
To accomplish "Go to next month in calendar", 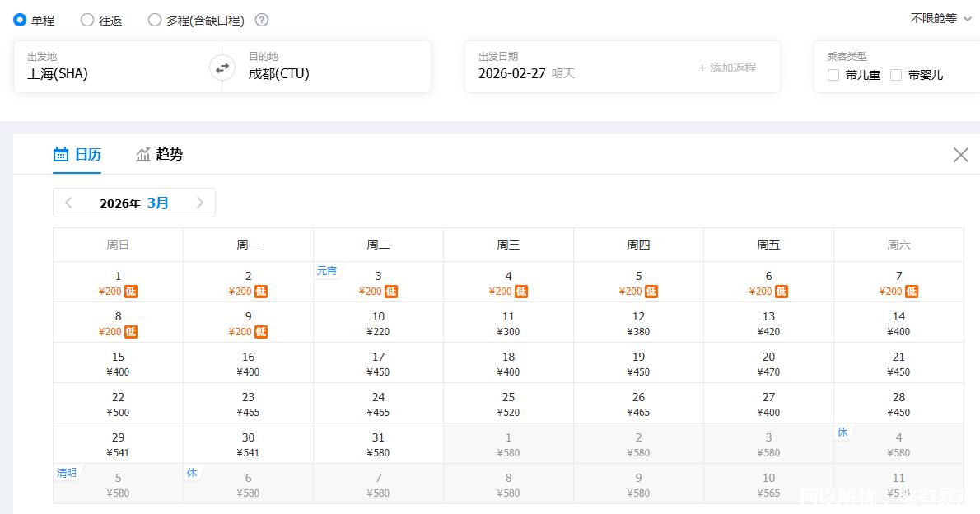I will (199, 203).
